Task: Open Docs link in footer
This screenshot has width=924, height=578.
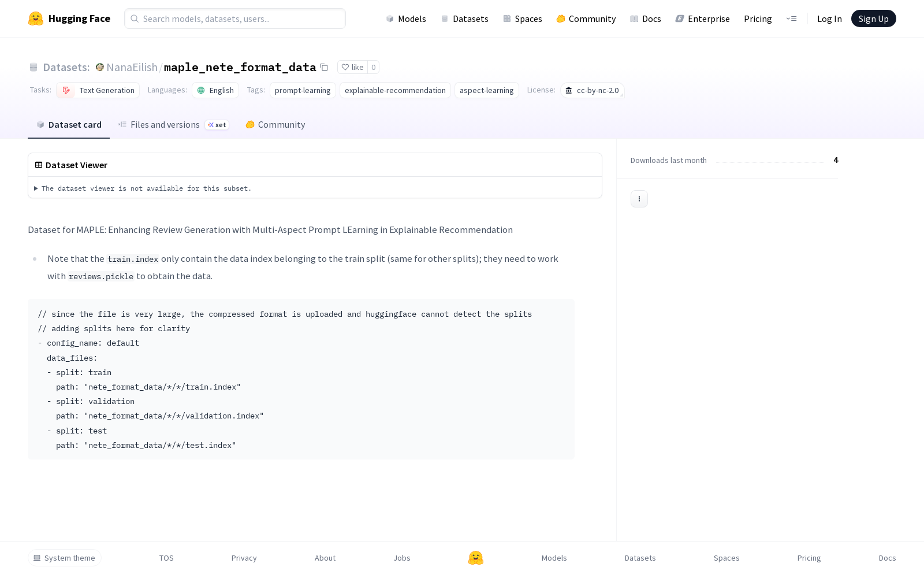Action: point(888,558)
